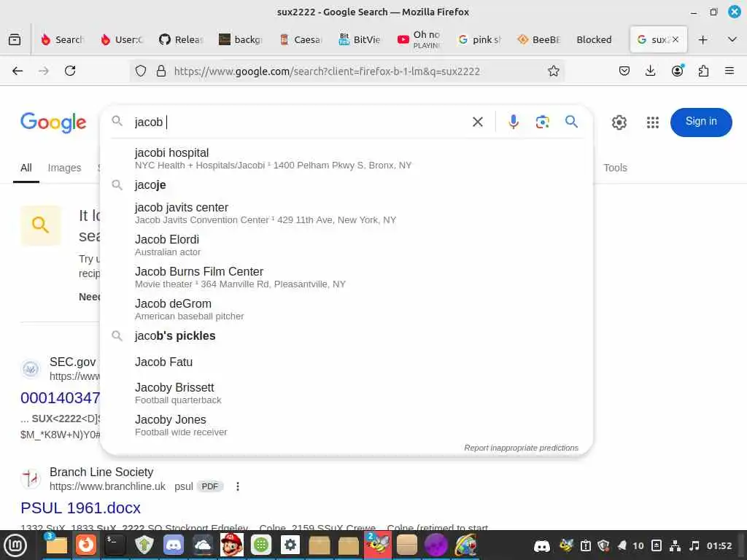Image resolution: width=747 pixels, height=560 pixels.
Task: Choose the Jacob Burns Film Center suggestion
Action: coord(347,277)
